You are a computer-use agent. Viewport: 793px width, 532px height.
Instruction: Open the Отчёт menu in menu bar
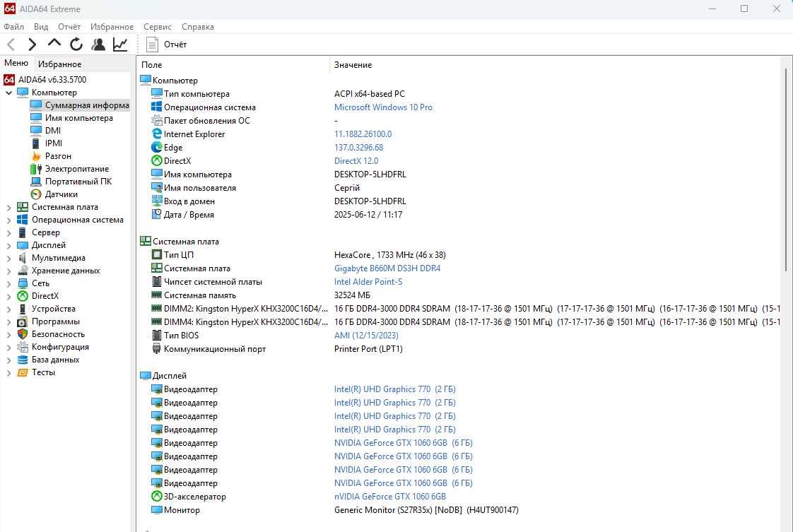pos(69,27)
